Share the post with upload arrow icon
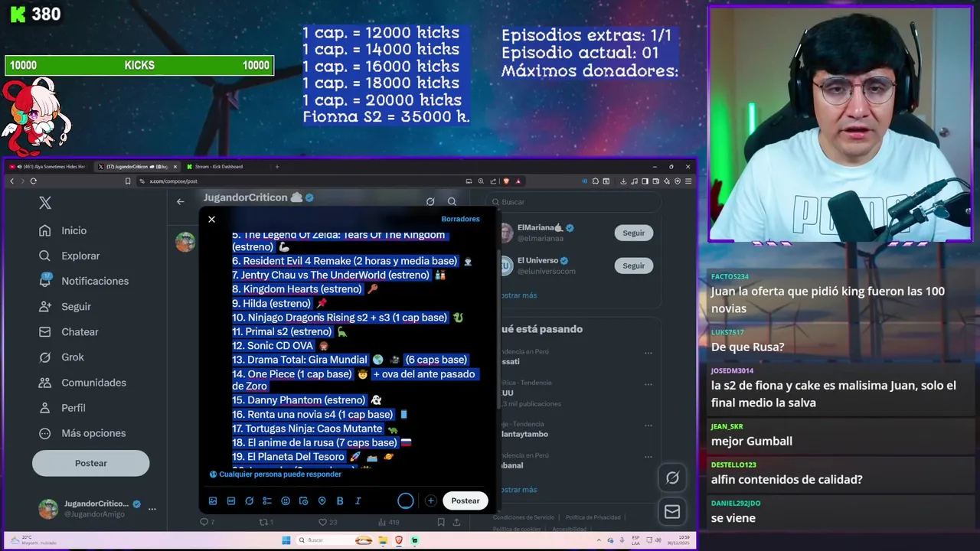This screenshot has height=551, width=980. (457, 522)
